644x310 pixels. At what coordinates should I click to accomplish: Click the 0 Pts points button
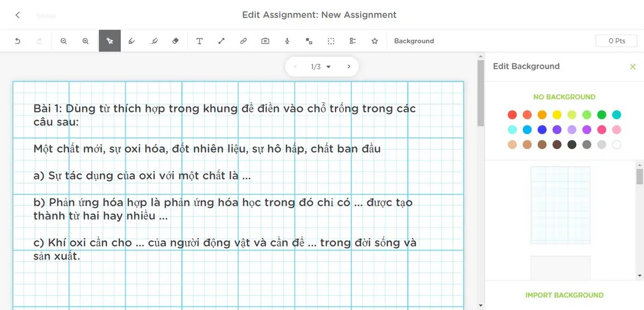[616, 40]
